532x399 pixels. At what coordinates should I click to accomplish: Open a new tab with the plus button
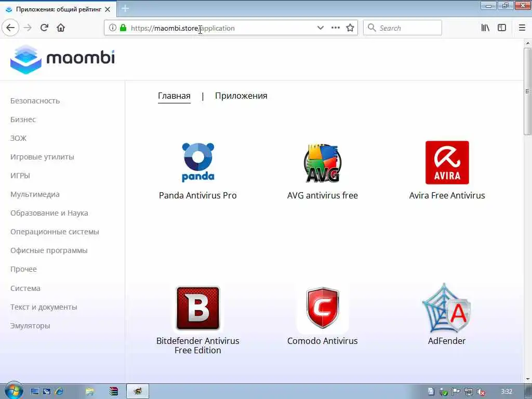click(125, 9)
